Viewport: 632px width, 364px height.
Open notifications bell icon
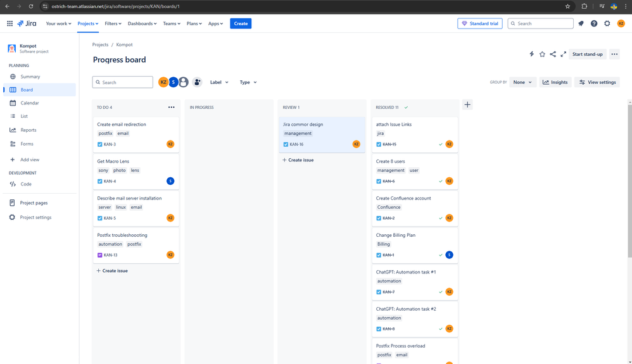[x=581, y=23]
